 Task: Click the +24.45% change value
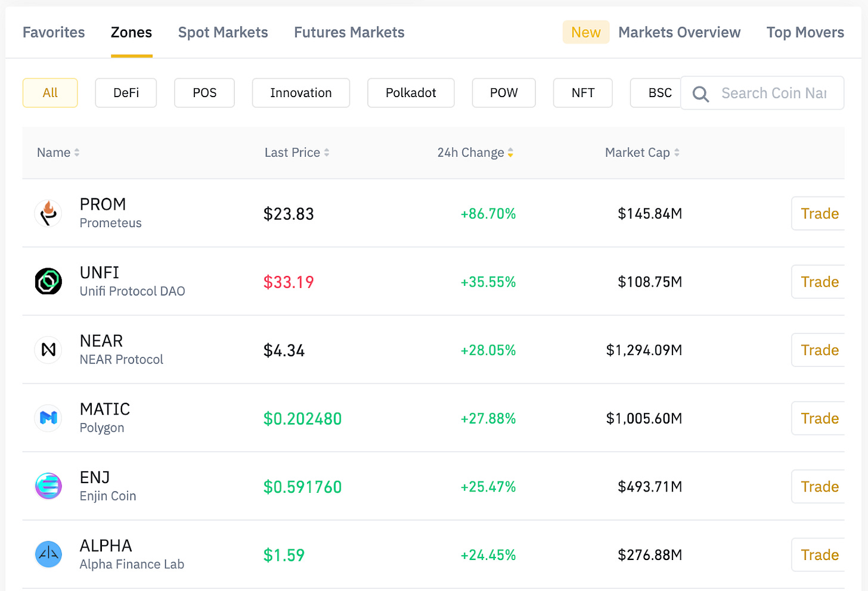click(x=488, y=555)
